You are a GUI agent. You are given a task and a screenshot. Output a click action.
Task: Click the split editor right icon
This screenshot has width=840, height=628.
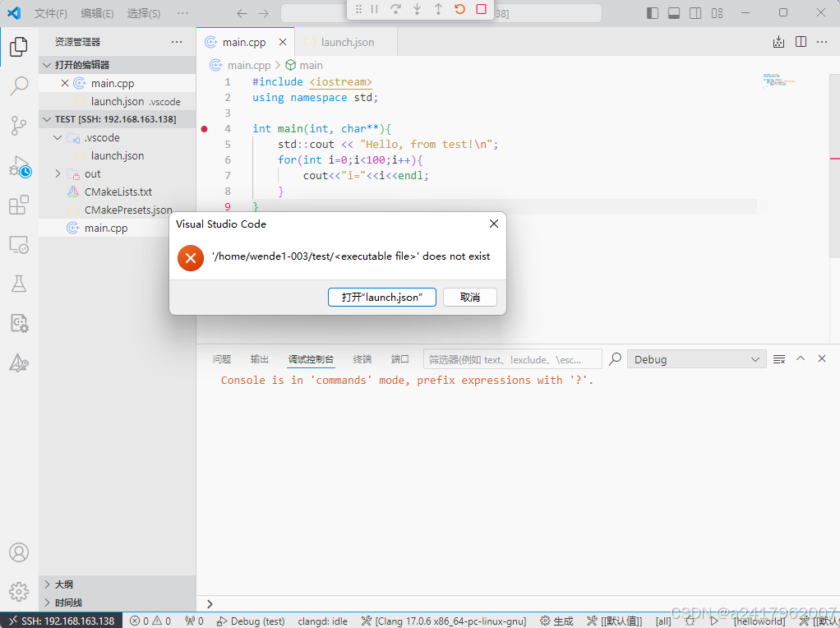click(x=801, y=42)
